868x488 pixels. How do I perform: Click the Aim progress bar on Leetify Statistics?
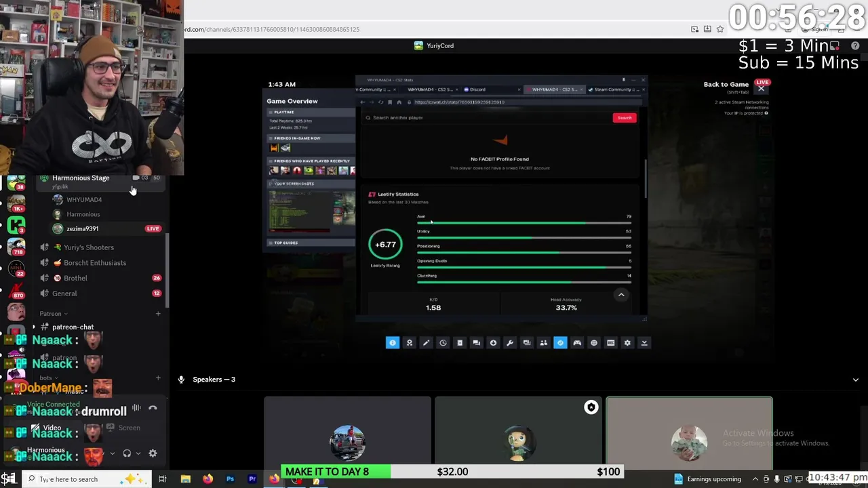pyautogui.click(x=524, y=222)
